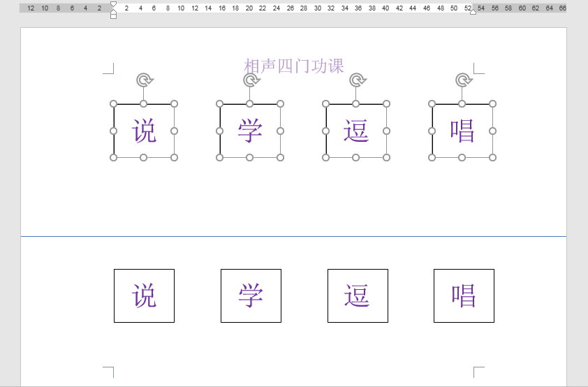Click the right-middle handle of selected 唱 box
This screenshot has height=387, width=588.
coord(493,131)
